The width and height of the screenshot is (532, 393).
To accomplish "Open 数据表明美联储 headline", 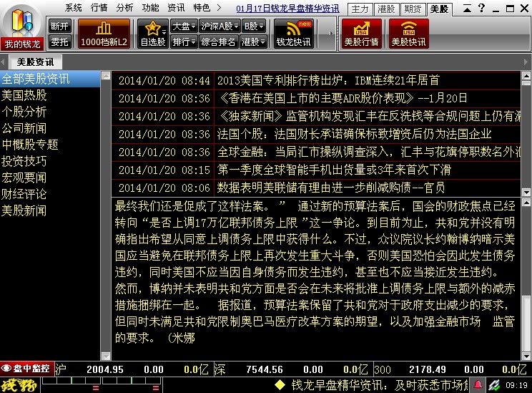I will 316,188.
